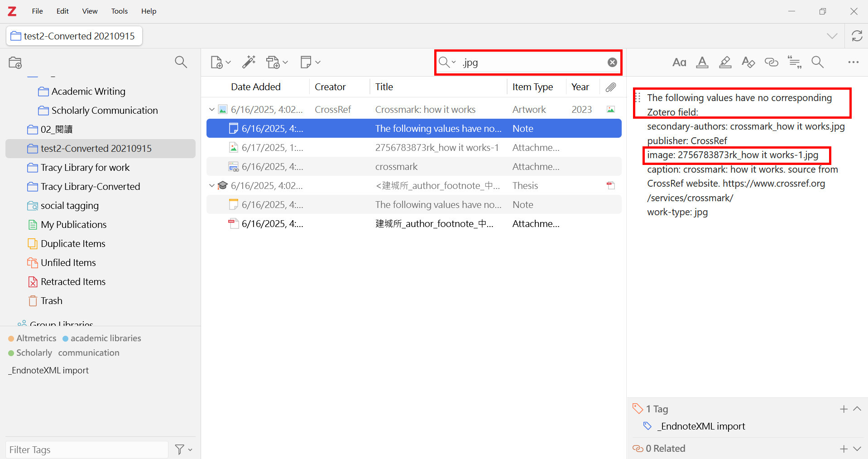Click the Insert Citation icon
The image size is (868, 459).
795,63
